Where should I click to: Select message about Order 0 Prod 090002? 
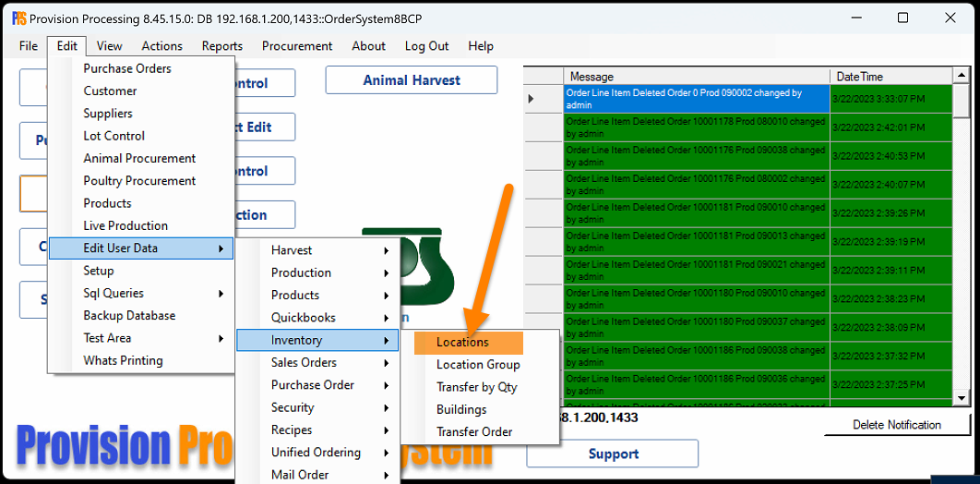coord(697,99)
